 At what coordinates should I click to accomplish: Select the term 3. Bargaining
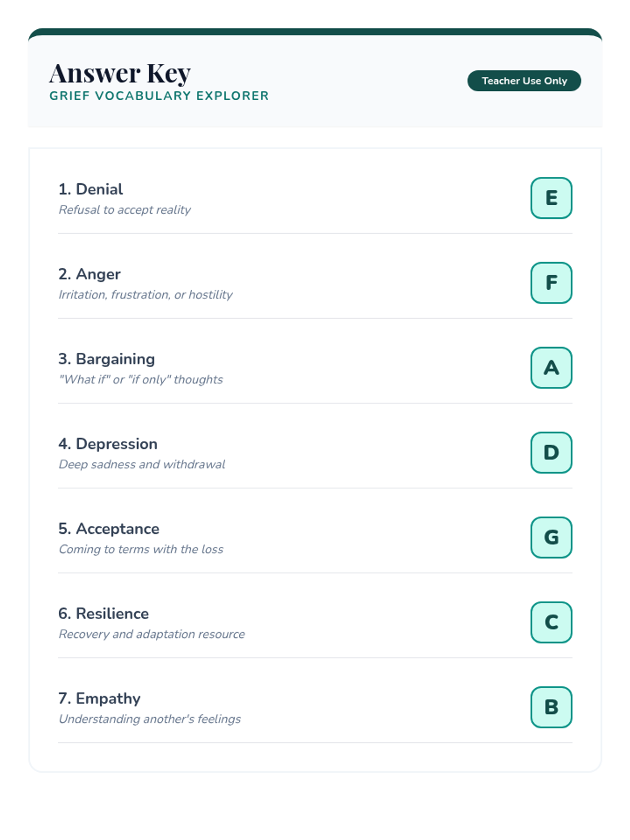pos(107,359)
